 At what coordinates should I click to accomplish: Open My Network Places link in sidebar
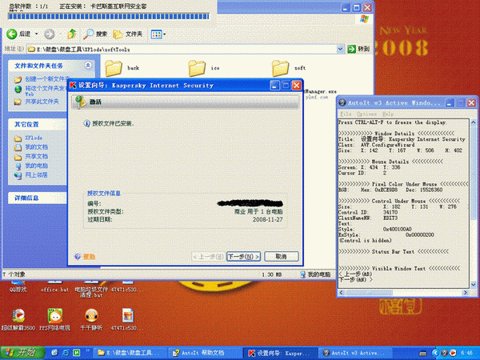point(36,175)
